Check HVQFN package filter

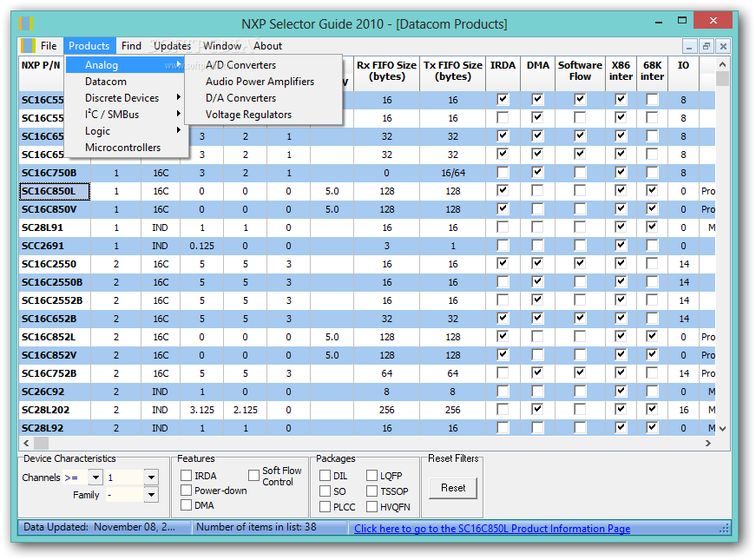click(371, 506)
